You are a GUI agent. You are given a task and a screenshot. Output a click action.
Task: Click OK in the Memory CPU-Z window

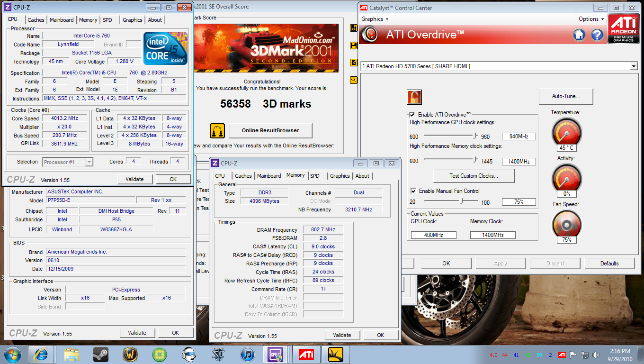point(380,335)
